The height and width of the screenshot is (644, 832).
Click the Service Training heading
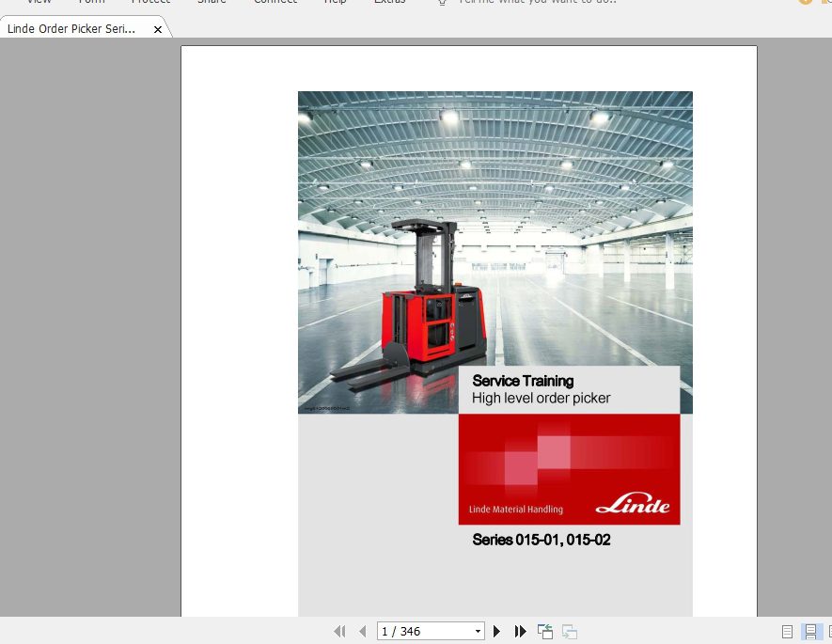point(523,381)
